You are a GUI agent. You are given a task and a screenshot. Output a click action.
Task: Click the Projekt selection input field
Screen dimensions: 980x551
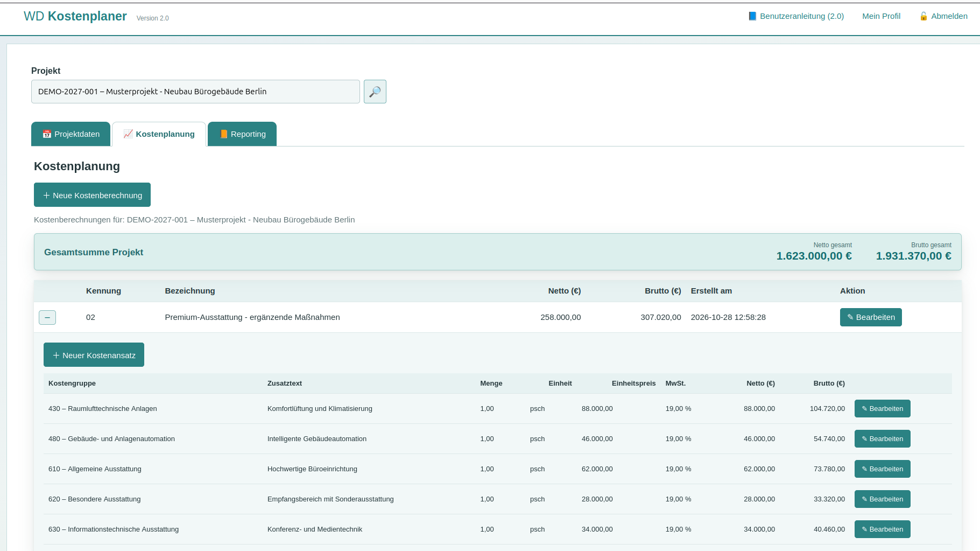[x=195, y=92]
